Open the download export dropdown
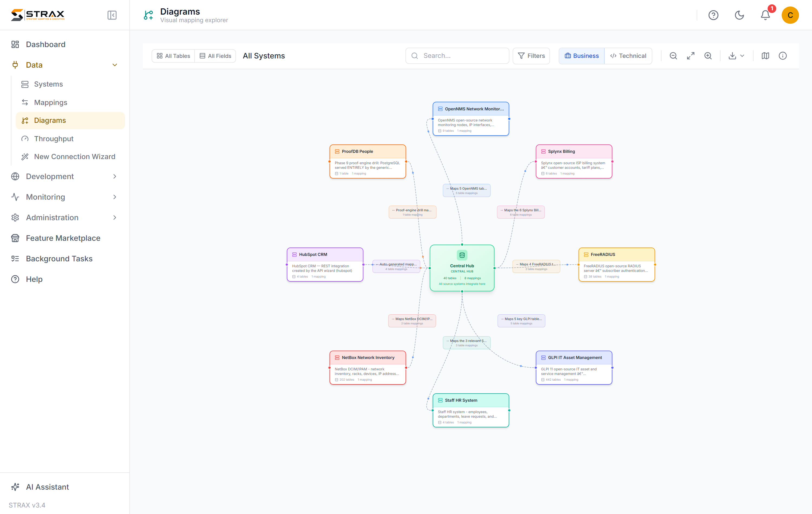The height and width of the screenshot is (514, 812). click(736, 56)
